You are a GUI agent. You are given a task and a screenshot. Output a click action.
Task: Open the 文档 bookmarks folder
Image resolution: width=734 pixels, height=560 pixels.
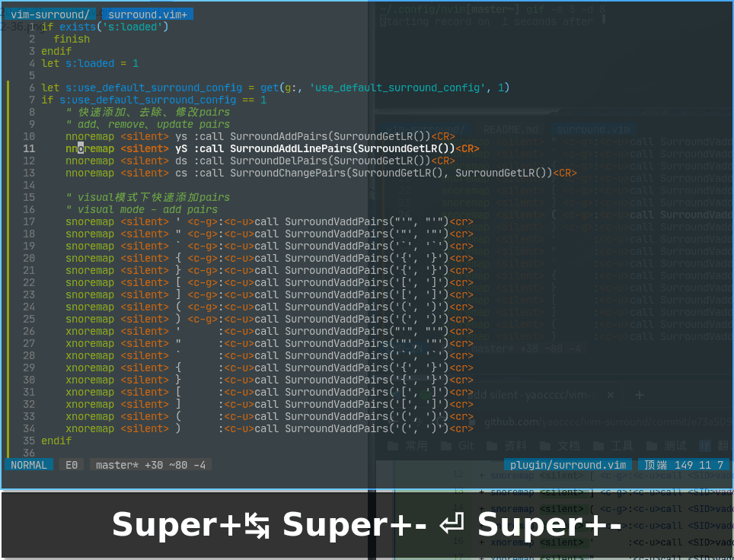[560, 446]
